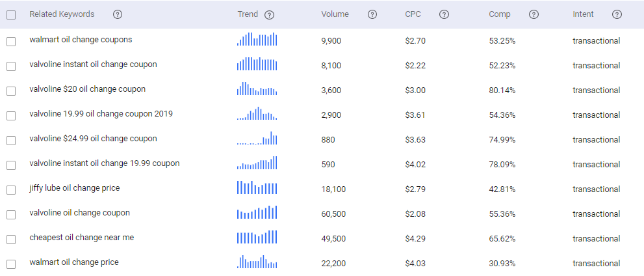Click trend chart for walmart oil change coupons
The height and width of the screenshot is (276, 644).
tap(257, 39)
